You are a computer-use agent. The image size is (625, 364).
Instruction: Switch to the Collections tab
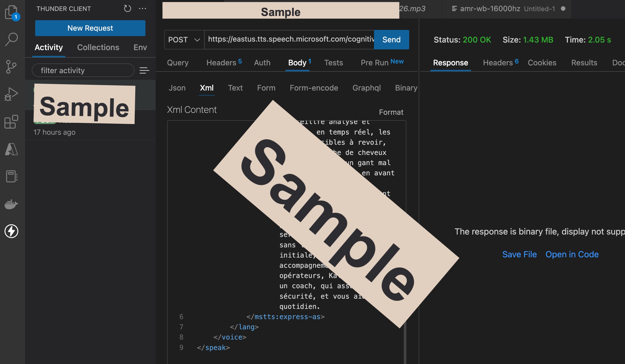98,47
